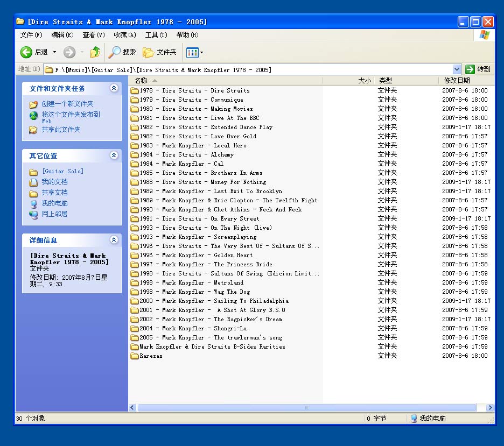Click the Network Neighborhood (网上邻居) icon
This screenshot has height=446, width=504.
pos(33,215)
